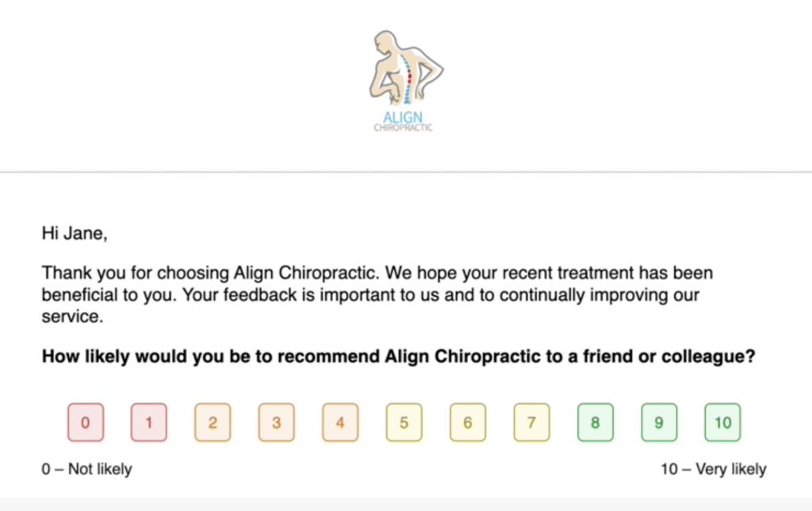Image resolution: width=812 pixels, height=511 pixels.
Task: Click the ALIGN logo wordmark text
Action: [x=403, y=117]
